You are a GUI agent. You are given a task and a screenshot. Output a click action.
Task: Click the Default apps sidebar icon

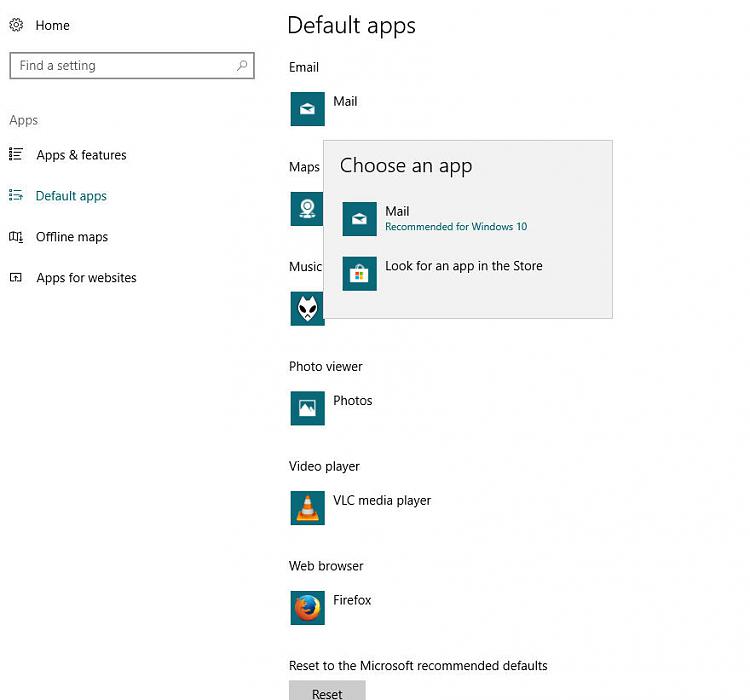[x=16, y=195]
